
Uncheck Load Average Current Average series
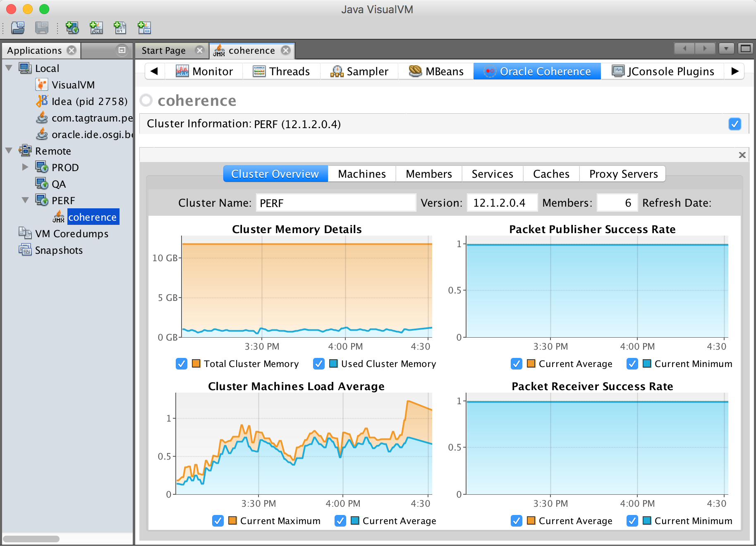[x=340, y=521]
